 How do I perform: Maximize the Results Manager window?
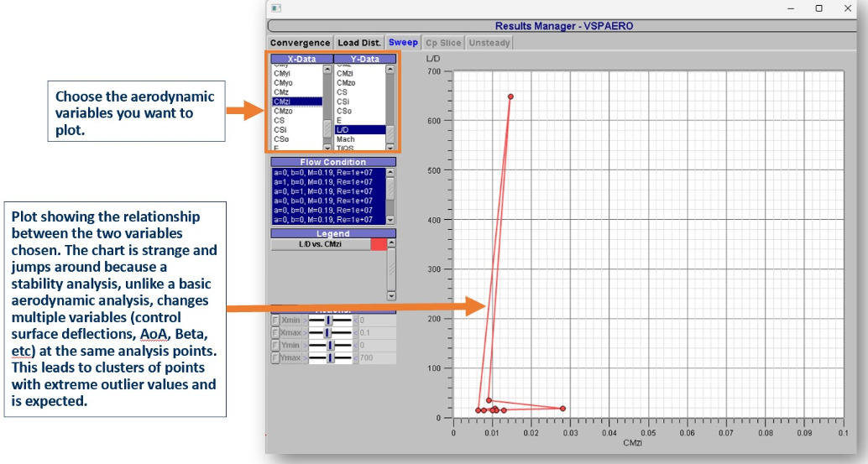click(818, 8)
